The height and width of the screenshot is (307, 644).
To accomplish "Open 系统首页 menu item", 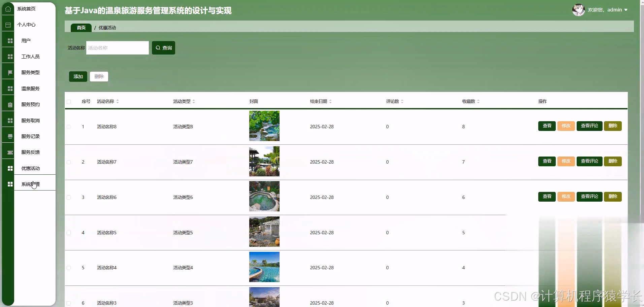I will click(26, 9).
